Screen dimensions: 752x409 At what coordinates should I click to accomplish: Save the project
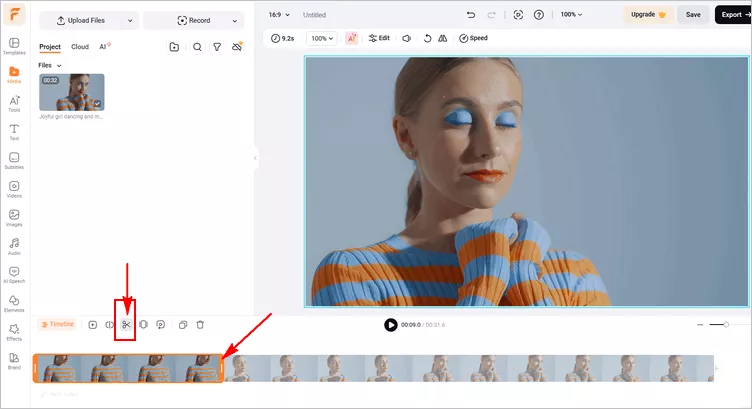693,15
